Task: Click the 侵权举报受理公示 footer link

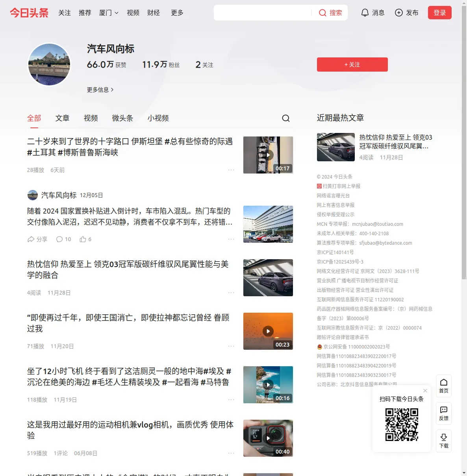Action: (x=335, y=214)
